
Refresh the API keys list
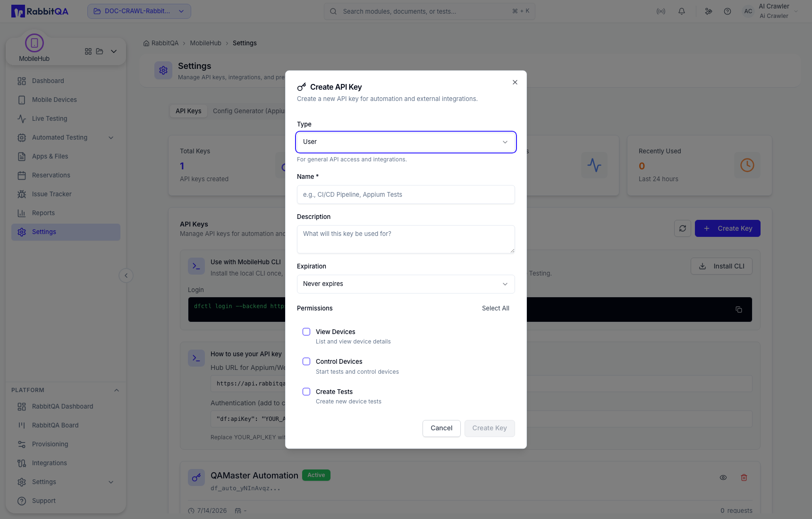[x=683, y=228]
